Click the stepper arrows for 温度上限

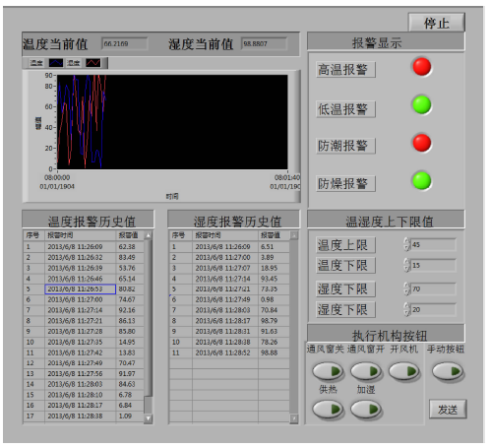(406, 244)
